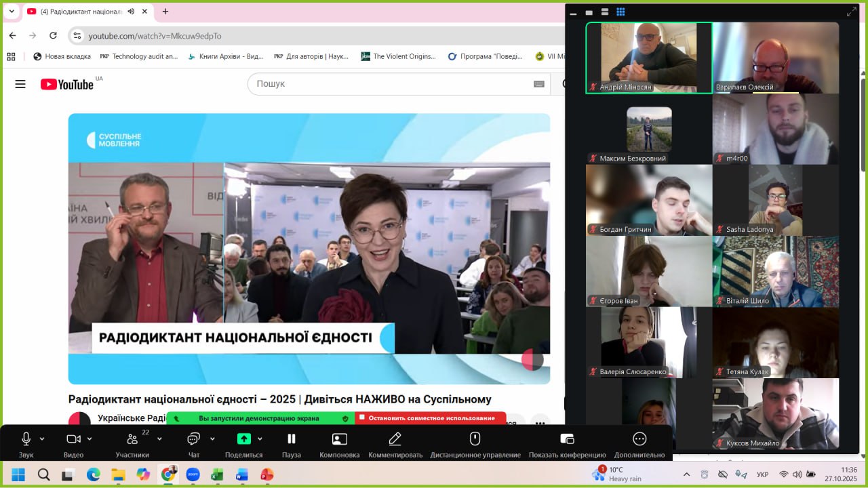The image size is (868, 488).
Task: Click the red stop sharing (Остановить совместное использование) button
Action: [x=430, y=418]
